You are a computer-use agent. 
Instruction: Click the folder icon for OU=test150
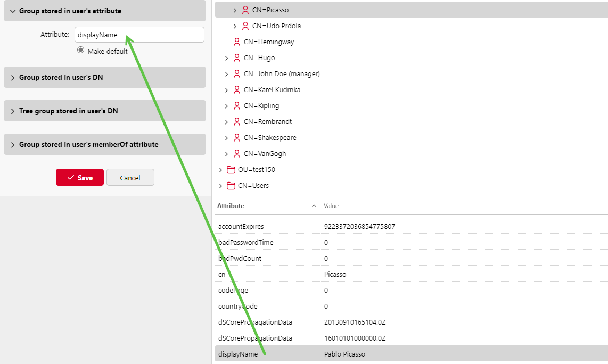(231, 170)
